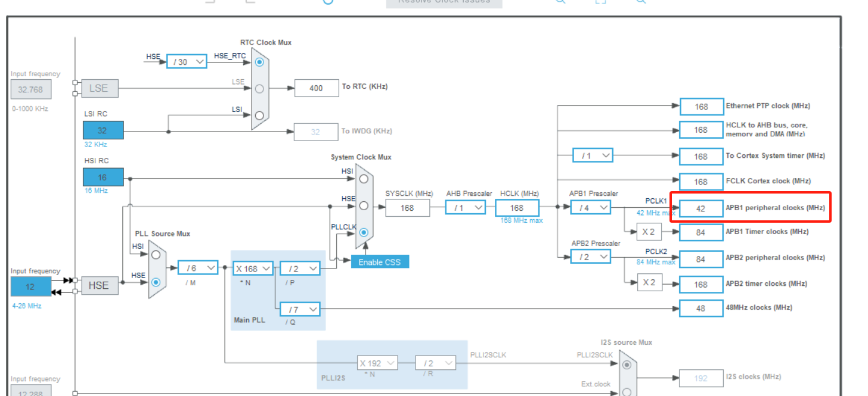
Task: Select PLLI2SCLK in I2S source Mux
Action: coord(627,364)
